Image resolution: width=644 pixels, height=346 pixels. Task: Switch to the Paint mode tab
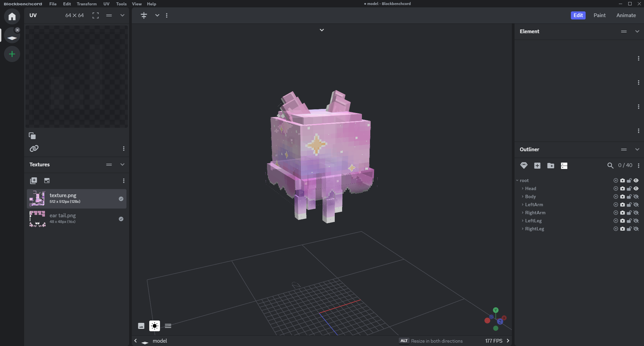599,15
